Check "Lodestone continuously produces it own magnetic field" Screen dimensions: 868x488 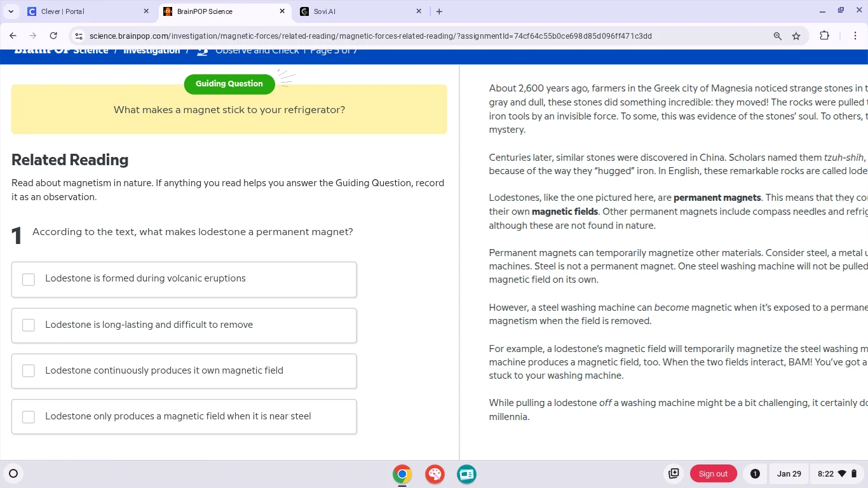(x=29, y=371)
